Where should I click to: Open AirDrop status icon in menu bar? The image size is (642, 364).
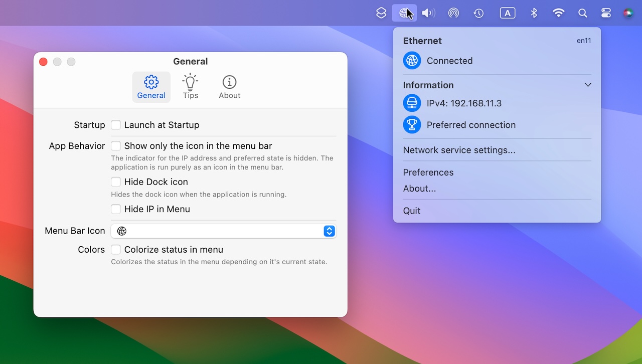click(453, 13)
